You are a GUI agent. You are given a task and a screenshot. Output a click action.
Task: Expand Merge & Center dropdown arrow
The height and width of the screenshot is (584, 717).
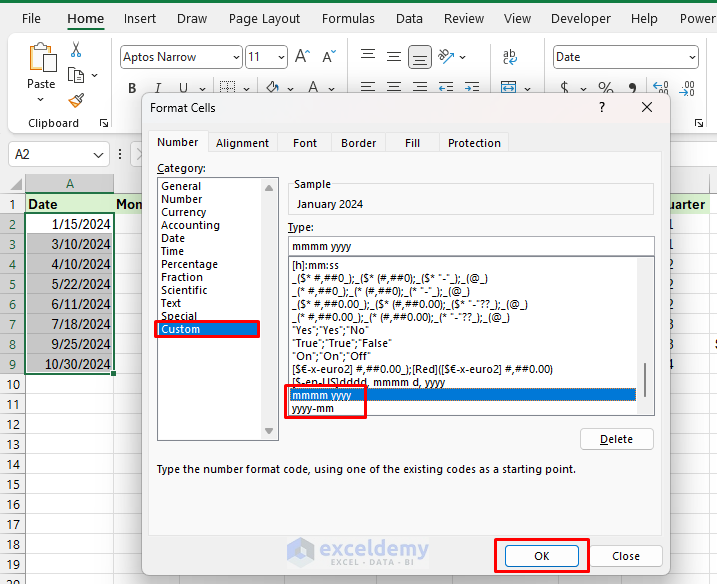(527, 89)
